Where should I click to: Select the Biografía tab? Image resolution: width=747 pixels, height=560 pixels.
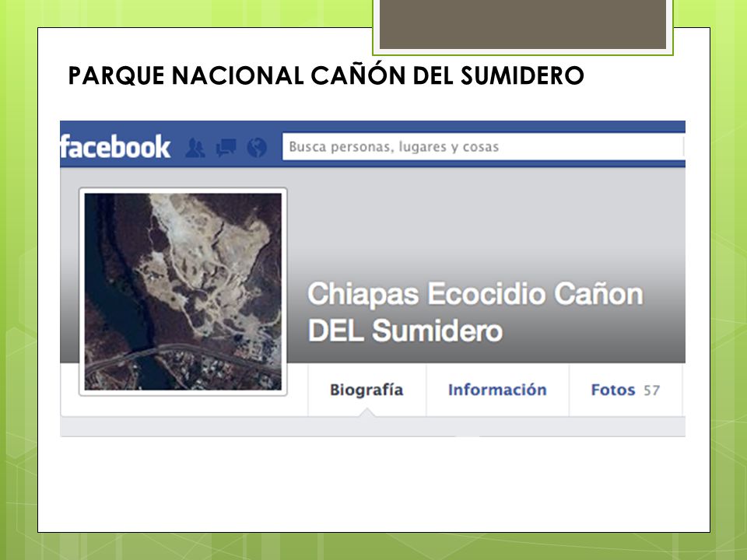pos(366,390)
